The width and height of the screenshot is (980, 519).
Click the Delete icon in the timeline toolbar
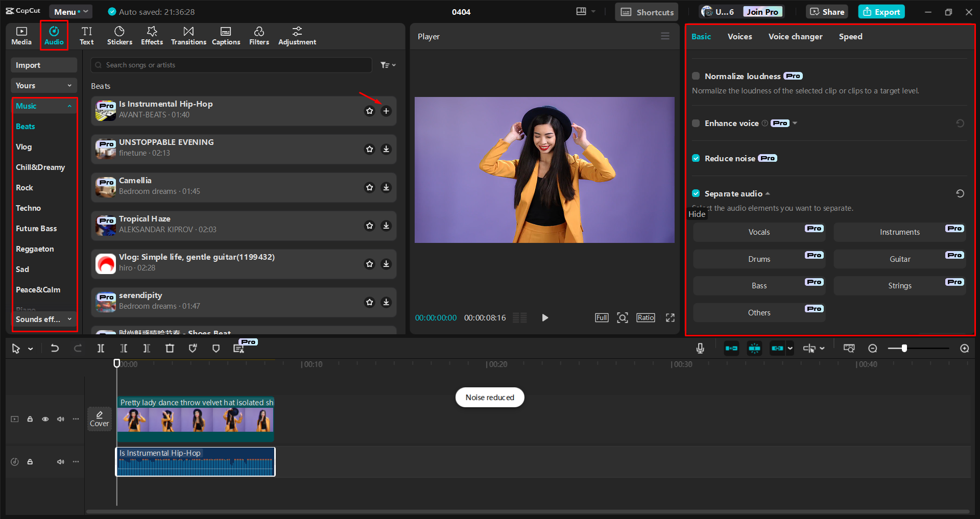pyautogui.click(x=170, y=348)
